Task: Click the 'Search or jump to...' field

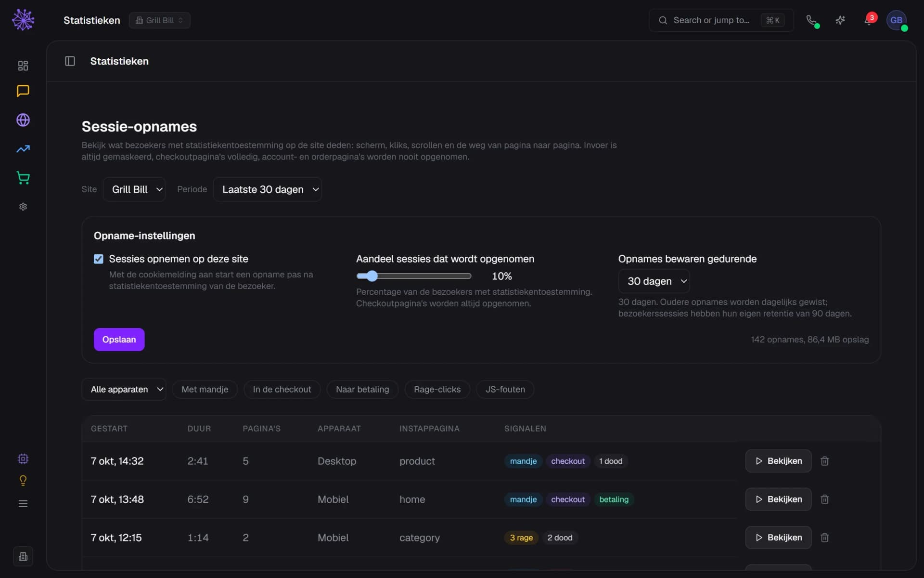Action: (x=721, y=20)
